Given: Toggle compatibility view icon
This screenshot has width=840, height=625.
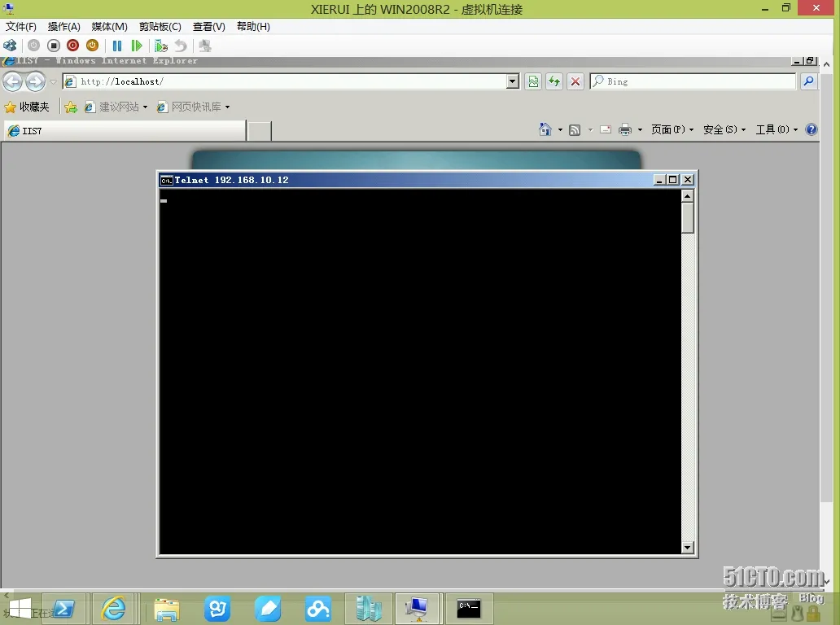Looking at the screenshot, I should [533, 81].
